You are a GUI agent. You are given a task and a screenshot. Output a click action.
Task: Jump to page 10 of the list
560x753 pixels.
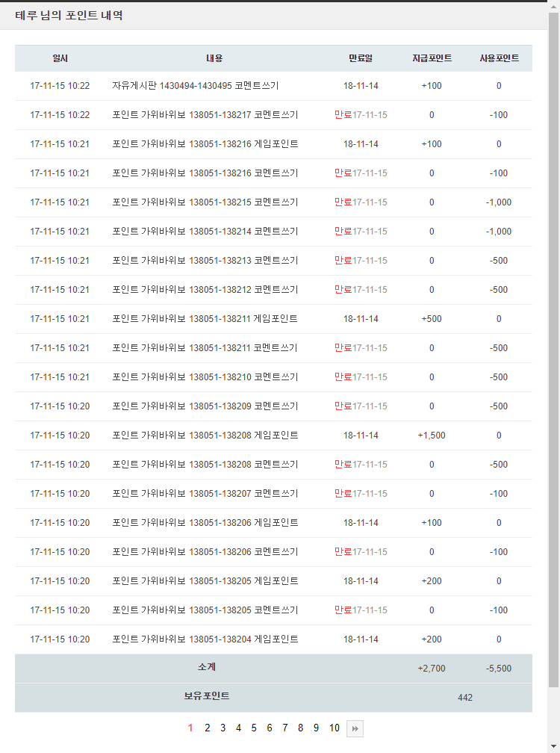pyautogui.click(x=334, y=728)
